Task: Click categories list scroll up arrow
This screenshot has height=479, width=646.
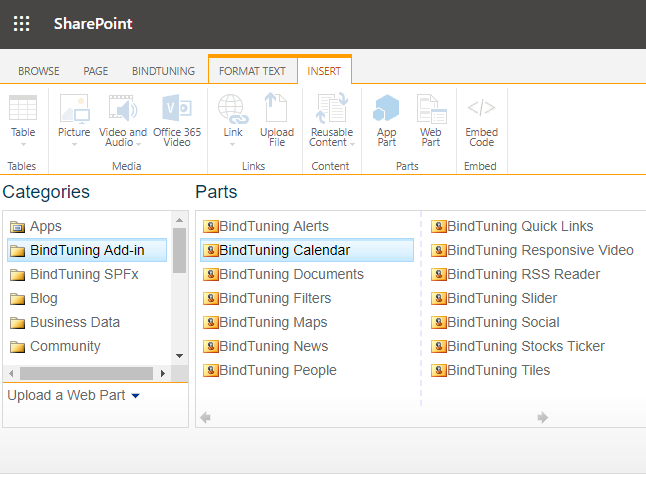Action: [x=179, y=220]
